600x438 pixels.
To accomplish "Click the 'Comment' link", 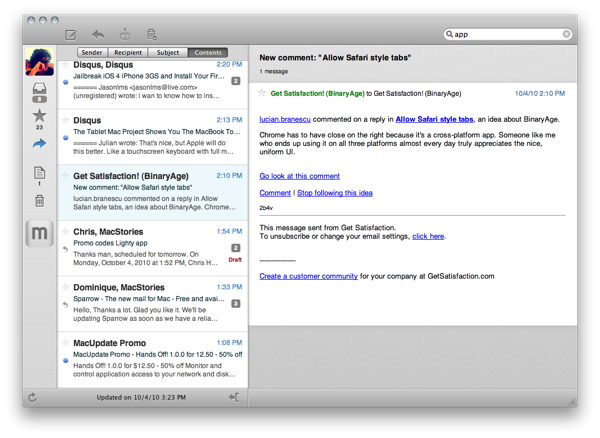I will pyautogui.click(x=275, y=193).
